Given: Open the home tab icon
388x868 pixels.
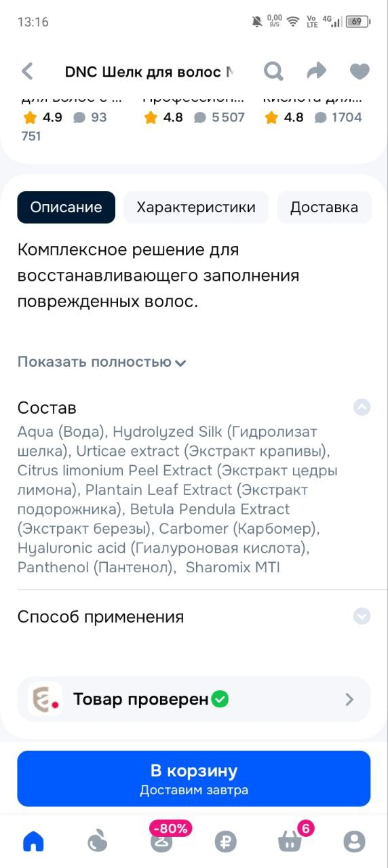Looking at the screenshot, I should click(33, 842).
